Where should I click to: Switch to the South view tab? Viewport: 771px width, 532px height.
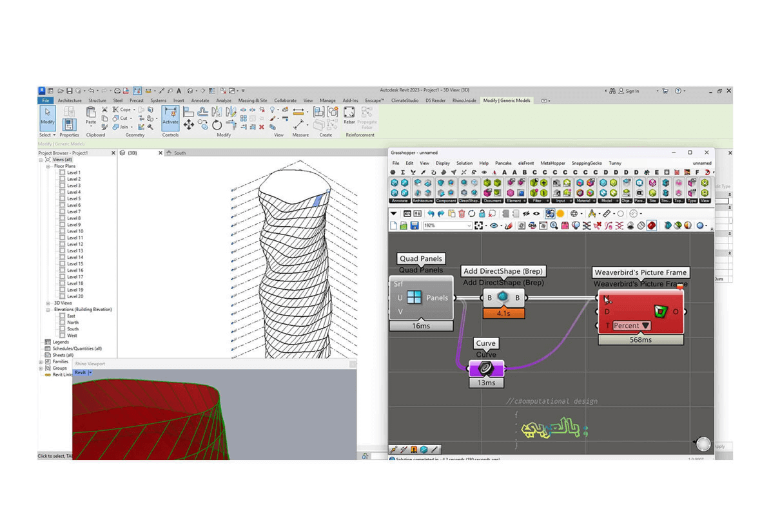click(x=180, y=153)
